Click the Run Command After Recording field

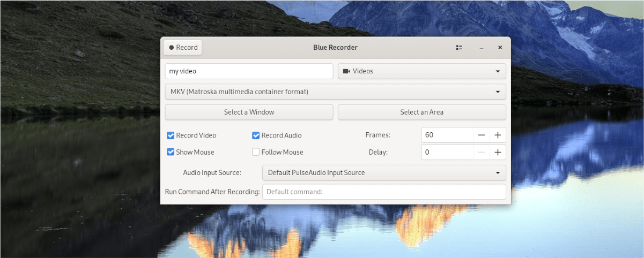(x=384, y=192)
